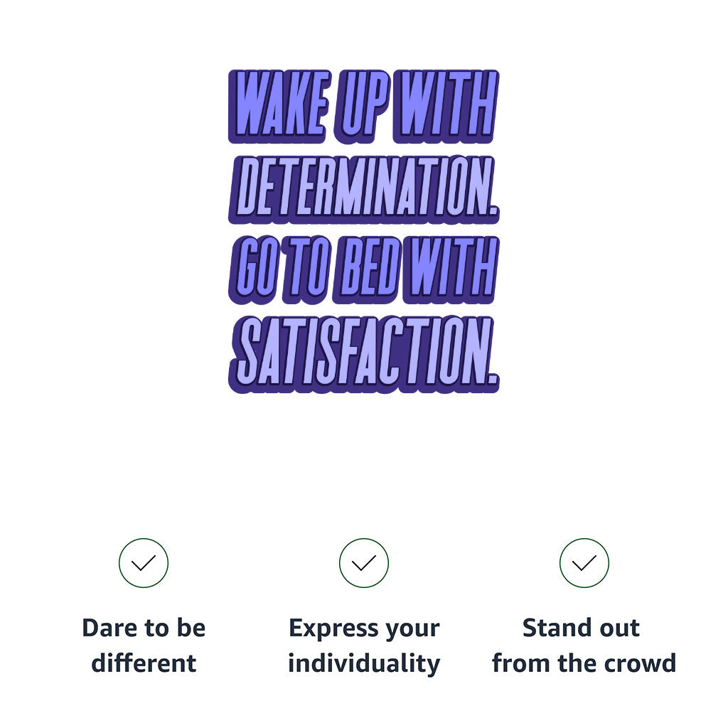Click "WITH" on the graphic's third line

point(448,270)
